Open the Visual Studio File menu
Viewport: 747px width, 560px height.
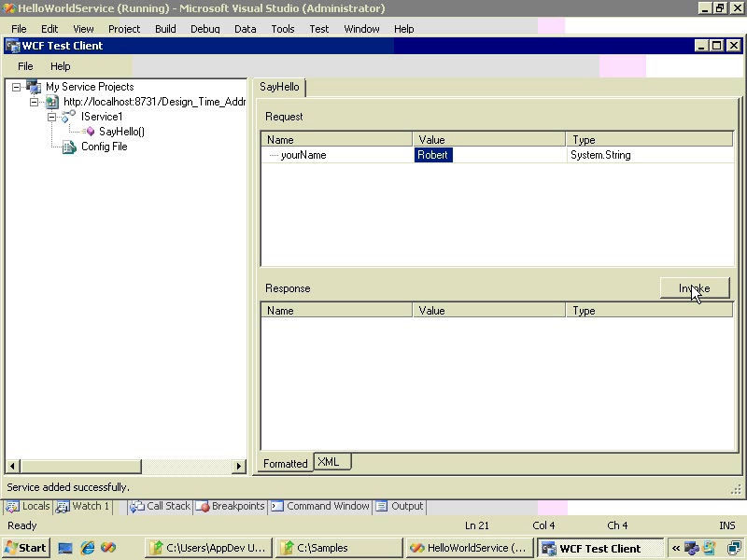tap(19, 29)
